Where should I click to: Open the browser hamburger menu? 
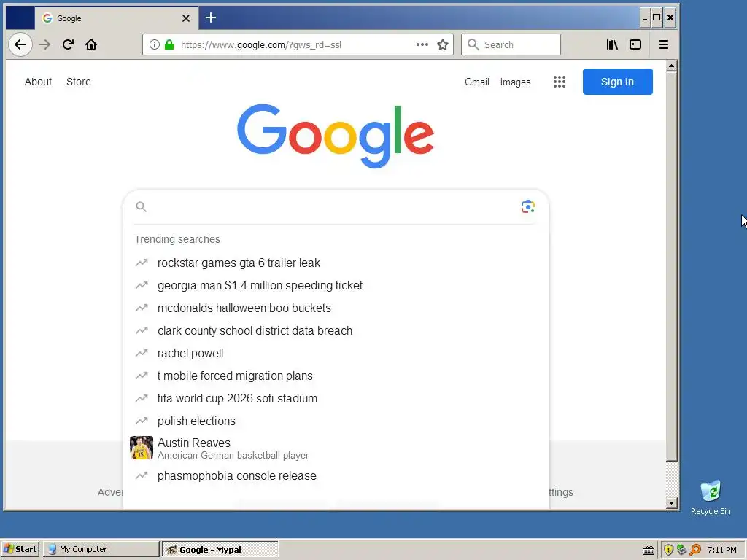pos(664,44)
